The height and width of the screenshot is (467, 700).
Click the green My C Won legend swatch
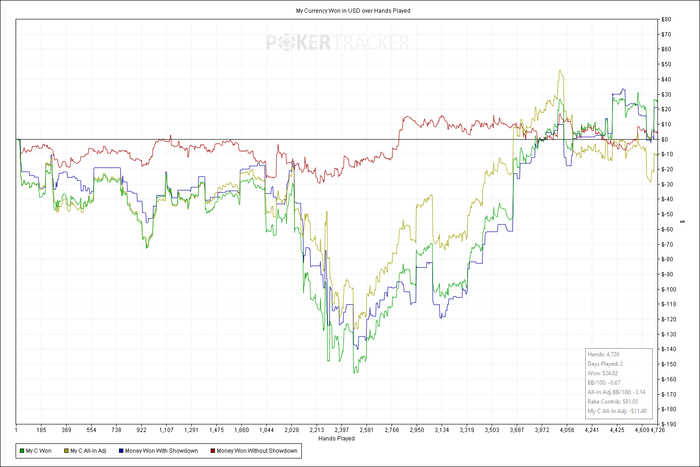[x=22, y=451]
